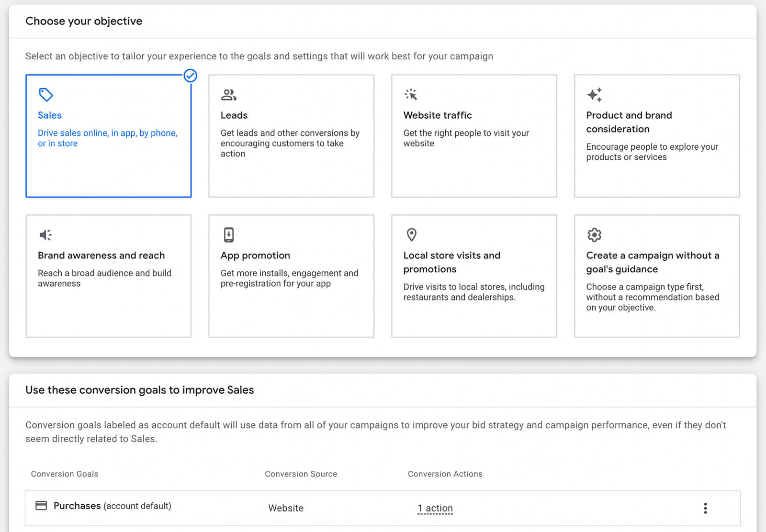The image size is (766, 532).
Task: Click Purchases (account default) goal
Action: tap(113, 506)
